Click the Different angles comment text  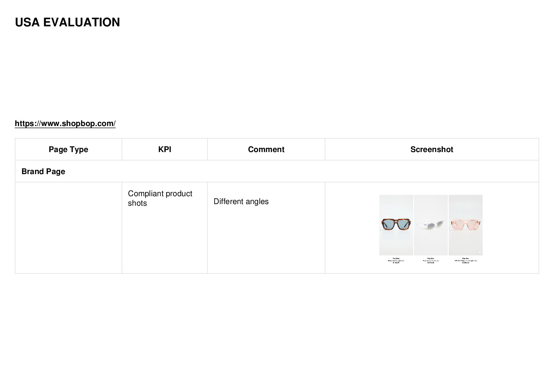pyautogui.click(x=241, y=201)
